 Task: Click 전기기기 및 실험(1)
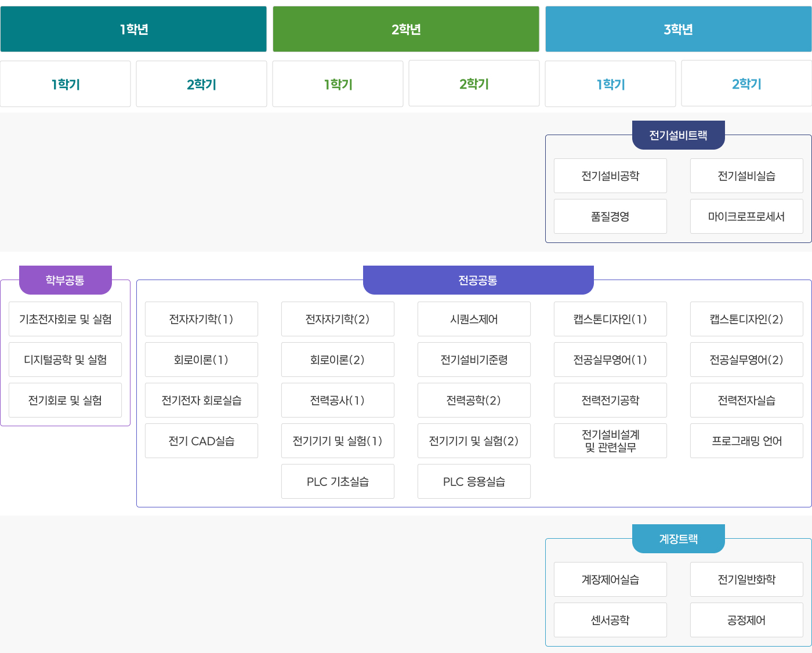pyautogui.click(x=338, y=441)
